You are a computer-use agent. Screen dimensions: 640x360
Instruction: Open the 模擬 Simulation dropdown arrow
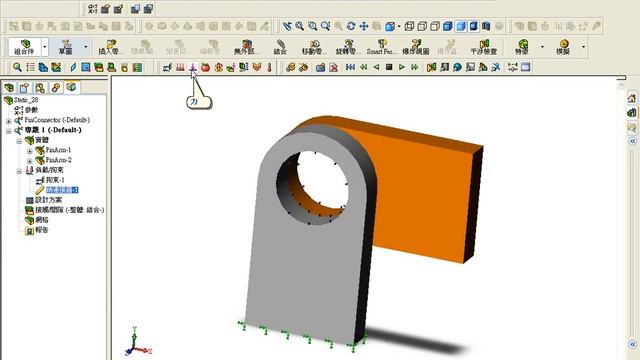point(583,47)
